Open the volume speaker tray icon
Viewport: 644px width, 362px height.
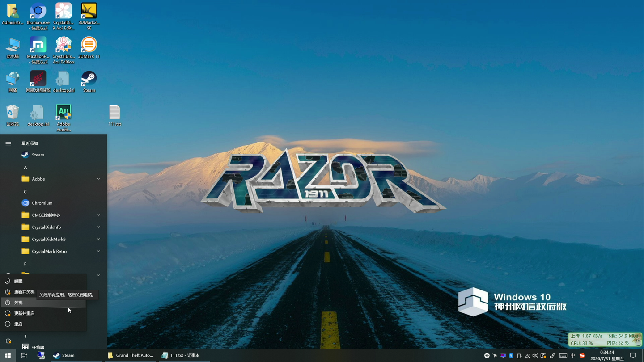(x=535, y=356)
